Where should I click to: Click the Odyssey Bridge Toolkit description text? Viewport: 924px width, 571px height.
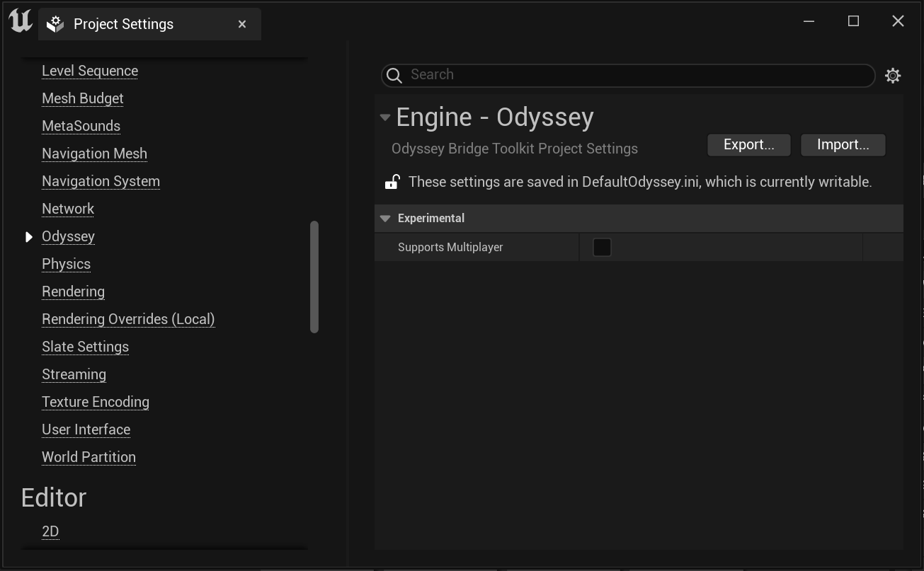point(515,149)
